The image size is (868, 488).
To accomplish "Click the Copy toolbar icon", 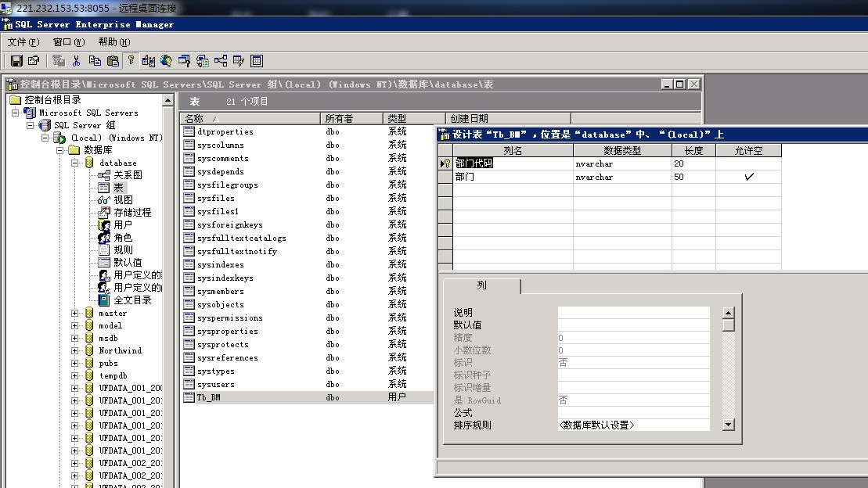I will 95,61.
